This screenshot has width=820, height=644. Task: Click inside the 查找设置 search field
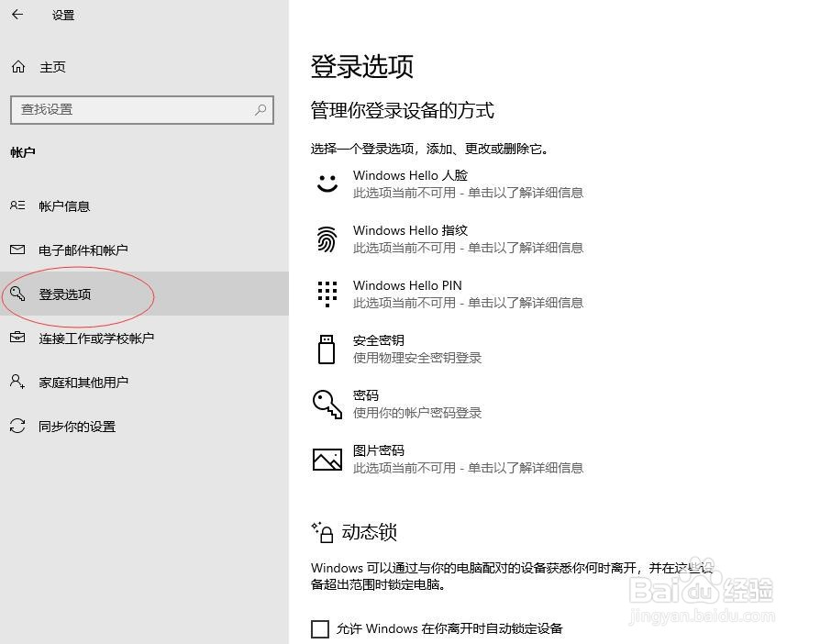tap(142, 109)
